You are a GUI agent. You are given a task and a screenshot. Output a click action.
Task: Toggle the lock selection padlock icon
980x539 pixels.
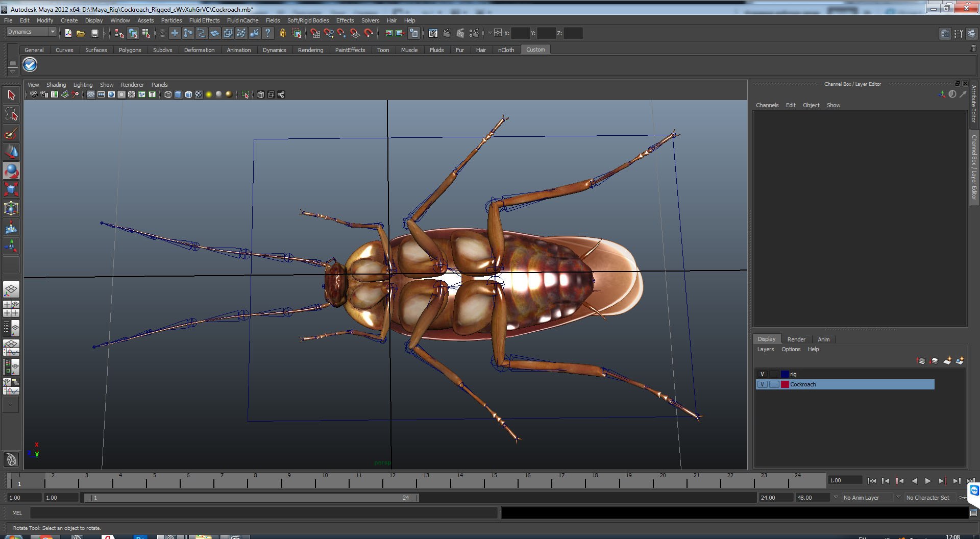[283, 34]
